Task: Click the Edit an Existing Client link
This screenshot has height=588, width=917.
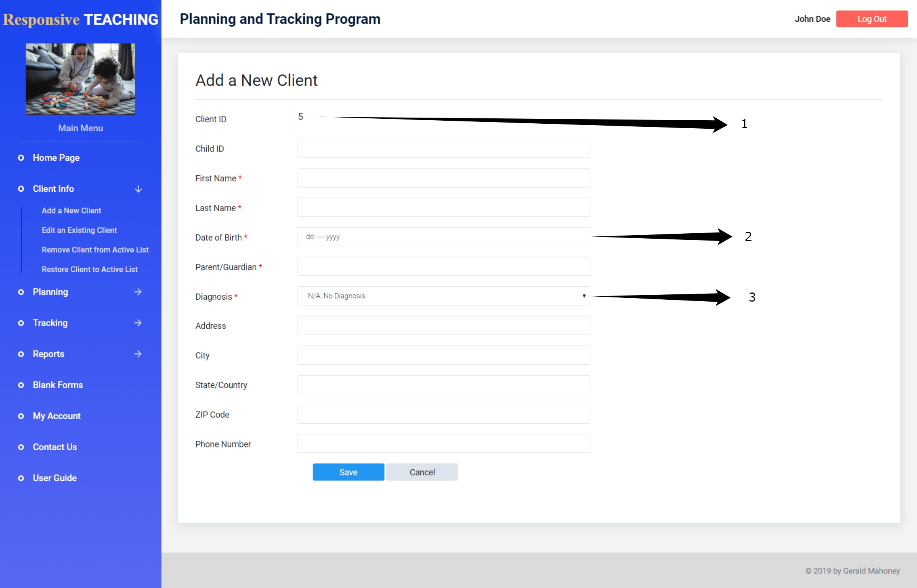Action: pyautogui.click(x=79, y=230)
